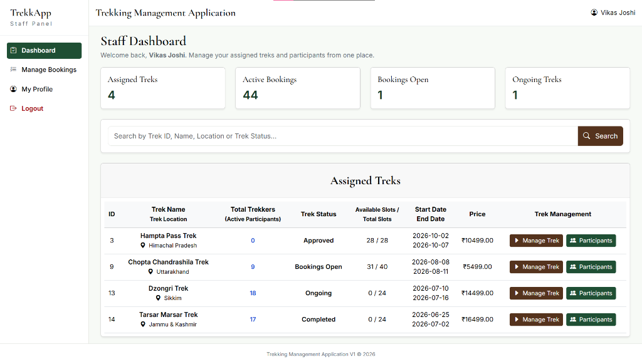Click TrekkApp logo text
642x364 pixels.
coord(31,13)
